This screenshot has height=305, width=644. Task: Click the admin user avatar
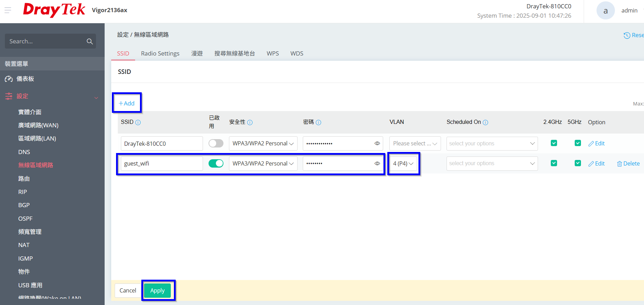[x=605, y=11]
